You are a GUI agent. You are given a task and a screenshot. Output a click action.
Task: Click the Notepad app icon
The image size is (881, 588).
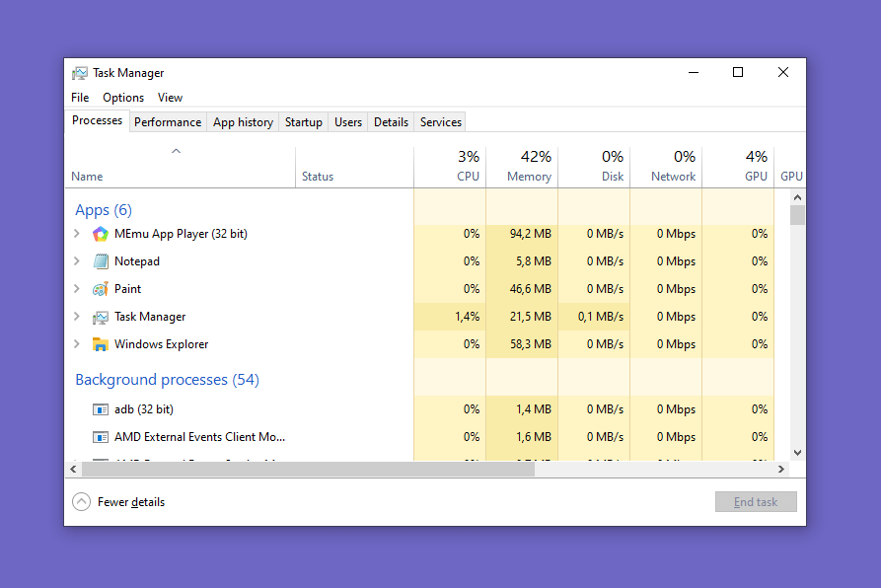(101, 261)
